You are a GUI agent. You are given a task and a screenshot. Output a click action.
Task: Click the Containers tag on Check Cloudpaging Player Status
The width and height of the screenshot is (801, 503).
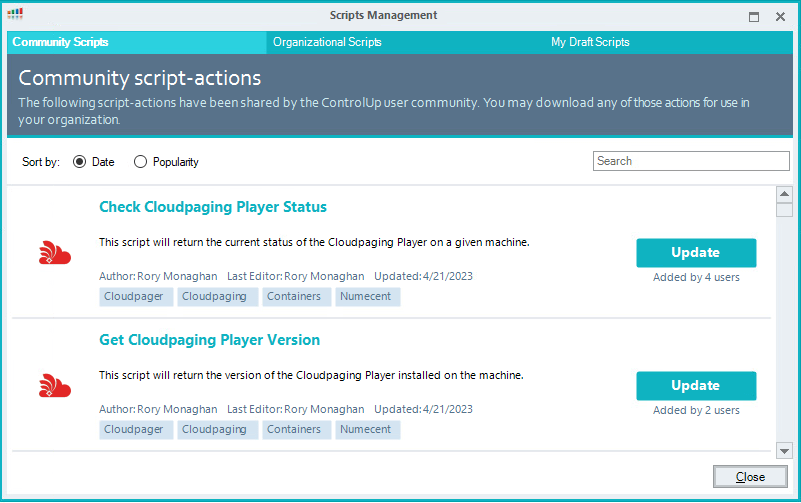point(297,297)
